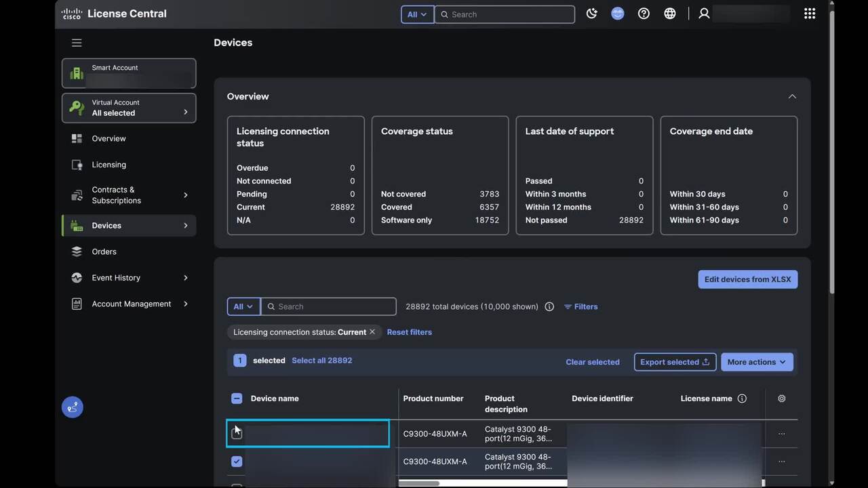The height and width of the screenshot is (488, 868).
Task: Collapse the Overview panel chevron
Action: coord(791,96)
